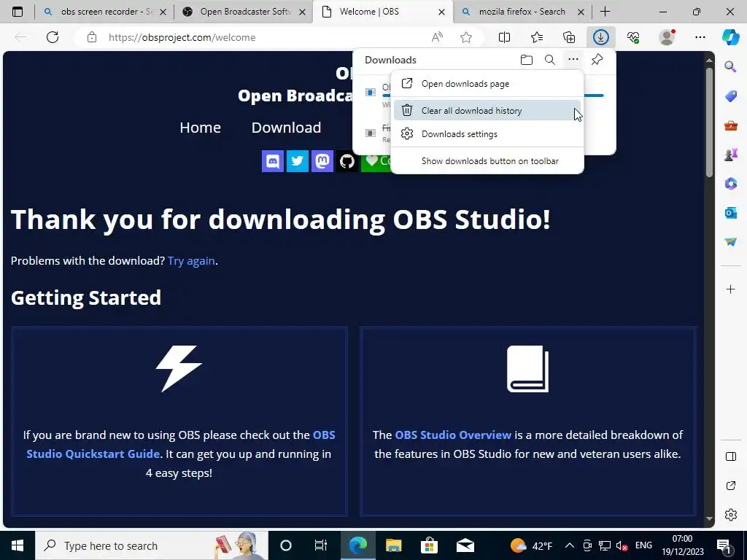Open OBS Discord icon link
The width and height of the screenshot is (747, 560).
point(273,161)
